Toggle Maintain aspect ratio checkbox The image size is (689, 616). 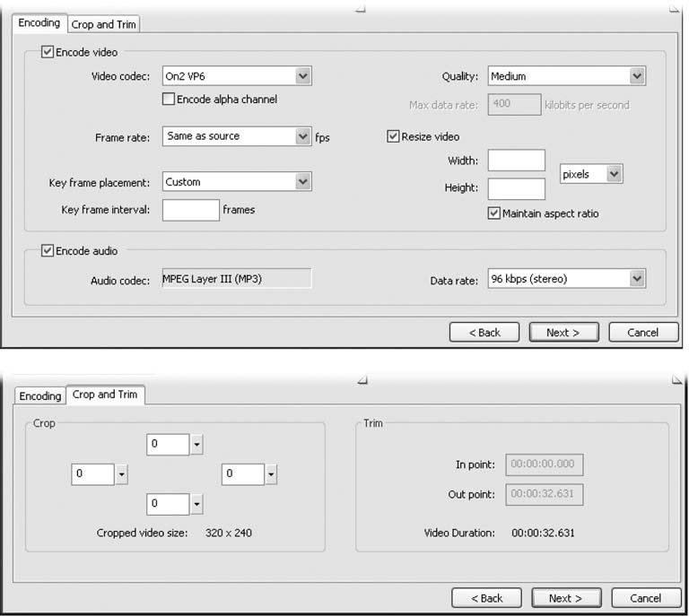(x=493, y=213)
